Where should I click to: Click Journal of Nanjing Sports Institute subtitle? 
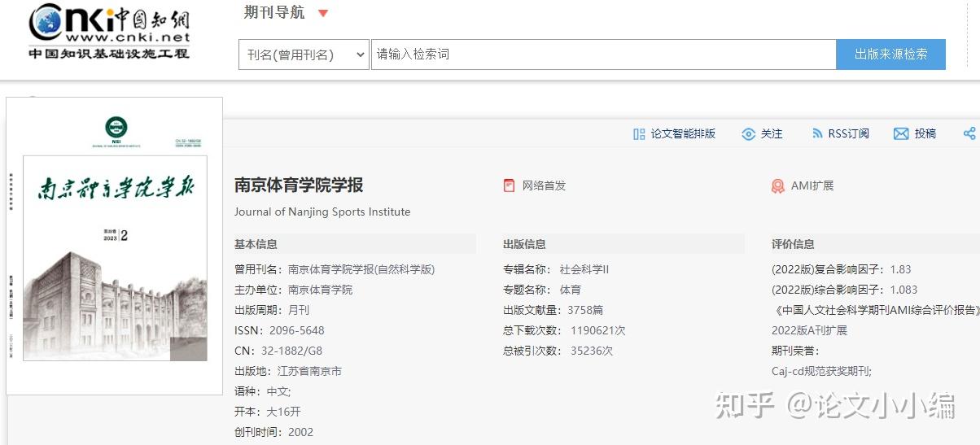(x=322, y=212)
